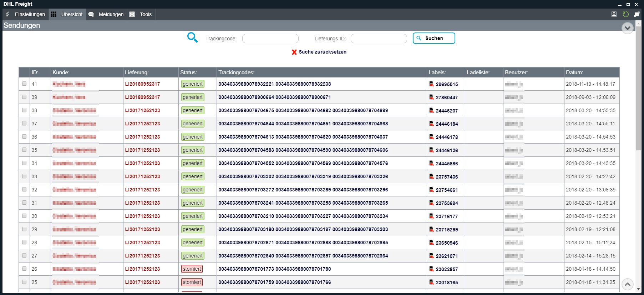This screenshot has width=644, height=295.
Task: Click the user profile icon in the top bar
Action: pyautogui.click(x=614, y=14)
